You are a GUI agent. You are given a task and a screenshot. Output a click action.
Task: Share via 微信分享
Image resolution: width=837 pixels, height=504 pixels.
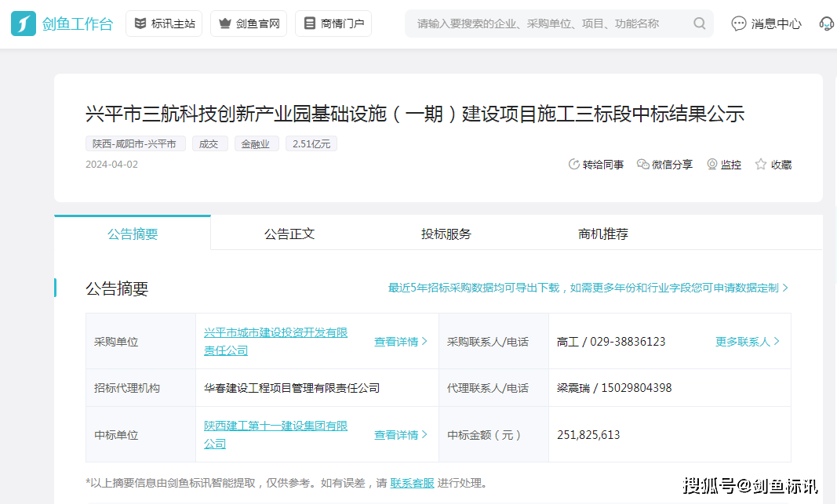(664, 165)
